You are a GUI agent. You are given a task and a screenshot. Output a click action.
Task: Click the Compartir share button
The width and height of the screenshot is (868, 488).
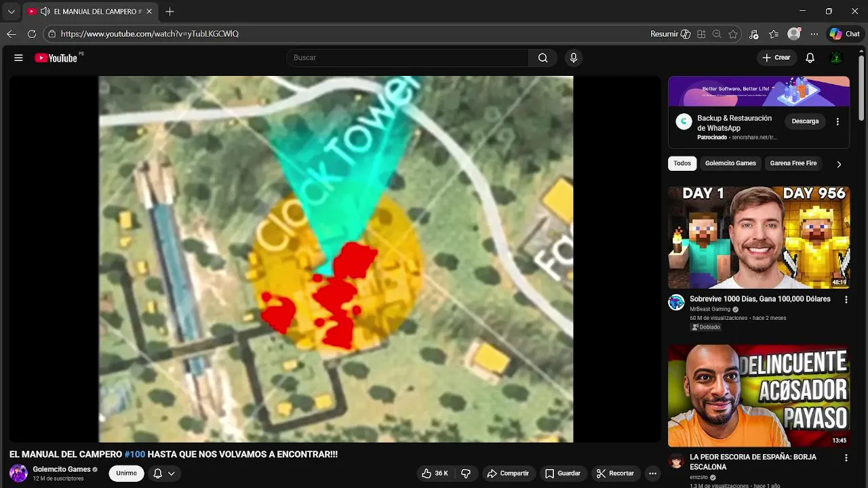508,473
